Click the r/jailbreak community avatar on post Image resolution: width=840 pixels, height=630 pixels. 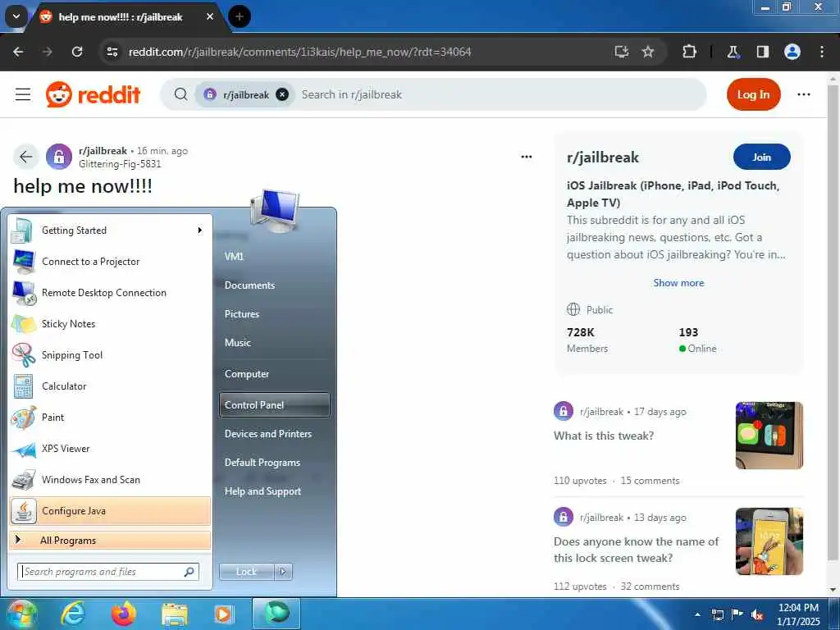coord(59,157)
